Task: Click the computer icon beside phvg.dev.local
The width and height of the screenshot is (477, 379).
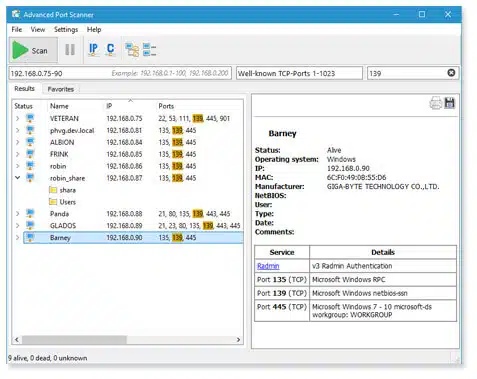Action: (30, 130)
